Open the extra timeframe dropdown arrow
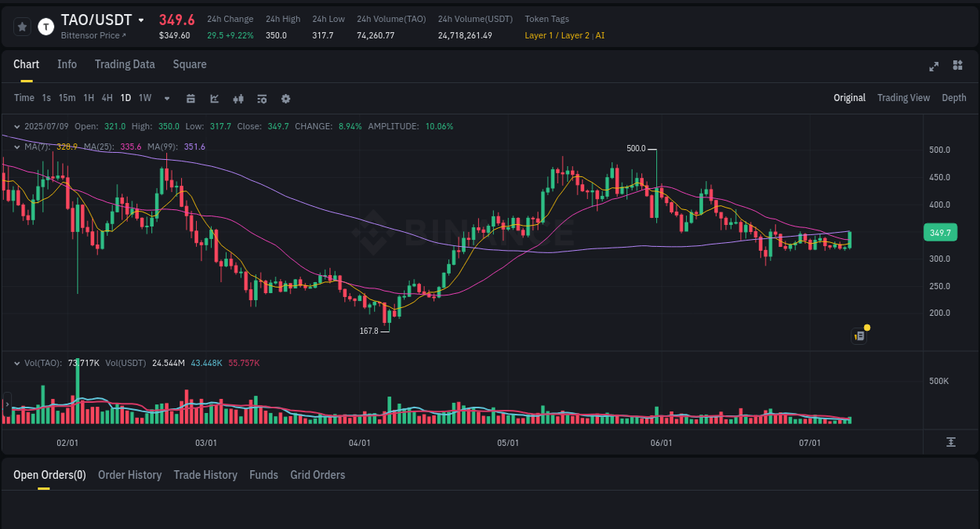 165,98
